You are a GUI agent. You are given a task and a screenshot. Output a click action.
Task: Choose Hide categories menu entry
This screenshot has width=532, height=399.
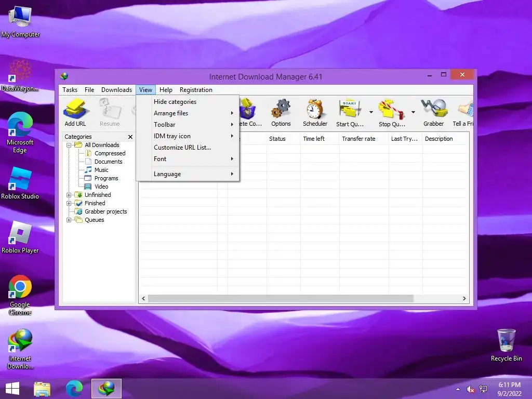click(x=188, y=102)
